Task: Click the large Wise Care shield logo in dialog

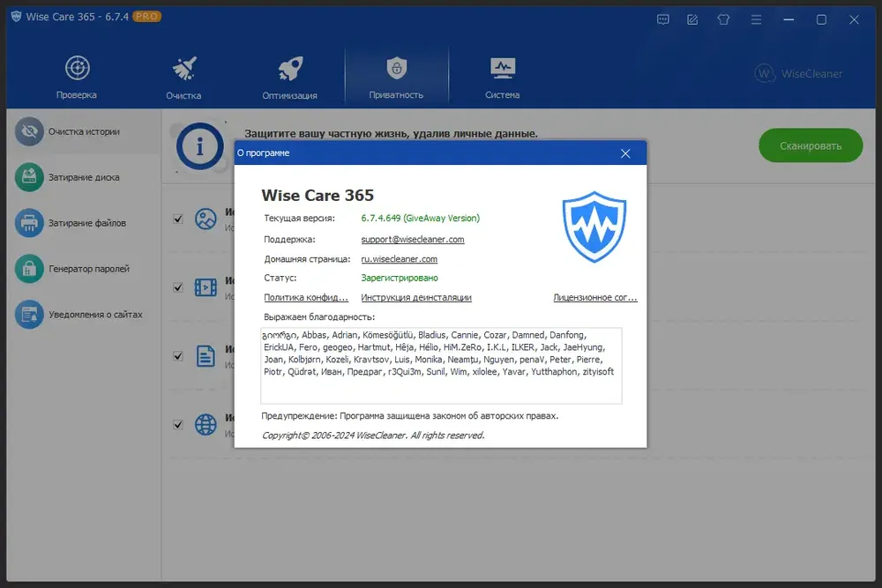Action: 594,227
